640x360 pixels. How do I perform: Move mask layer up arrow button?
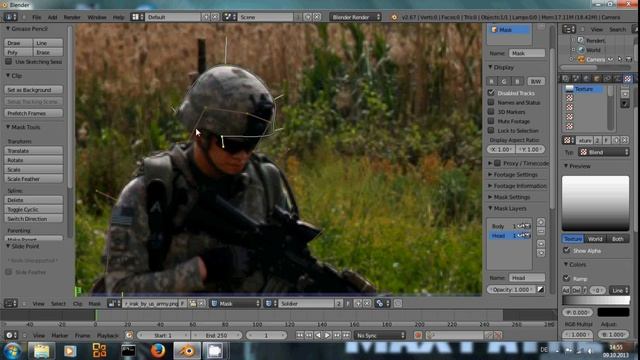pyautogui.click(x=541, y=244)
